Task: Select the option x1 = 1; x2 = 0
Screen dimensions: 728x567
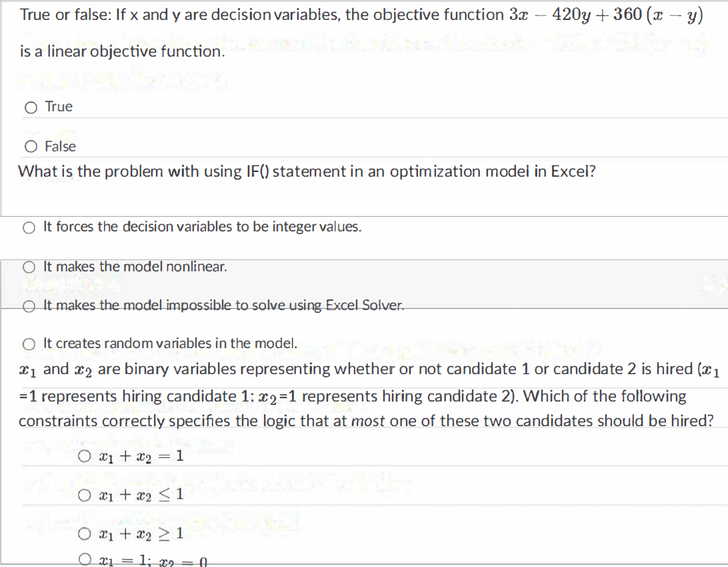Action: point(85,559)
